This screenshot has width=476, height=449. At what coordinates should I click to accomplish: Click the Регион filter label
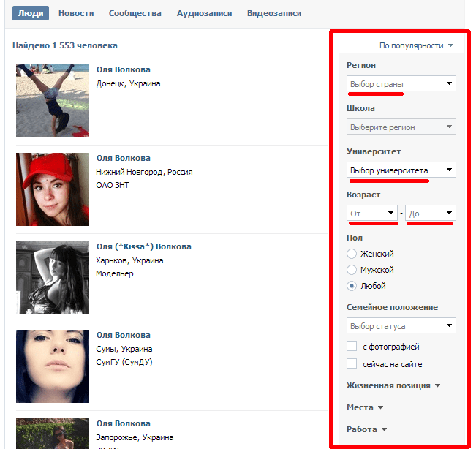[x=361, y=65]
